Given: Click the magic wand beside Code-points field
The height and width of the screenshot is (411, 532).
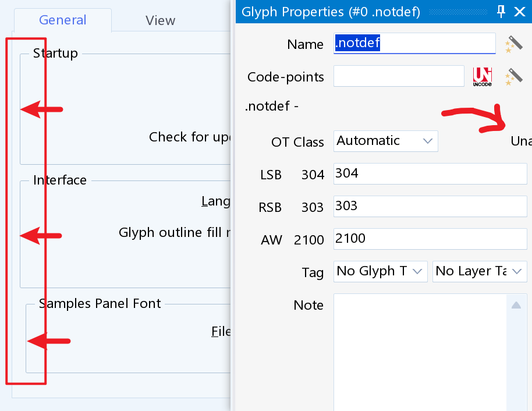Looking at the screenshot, I should tap(514, 77).
